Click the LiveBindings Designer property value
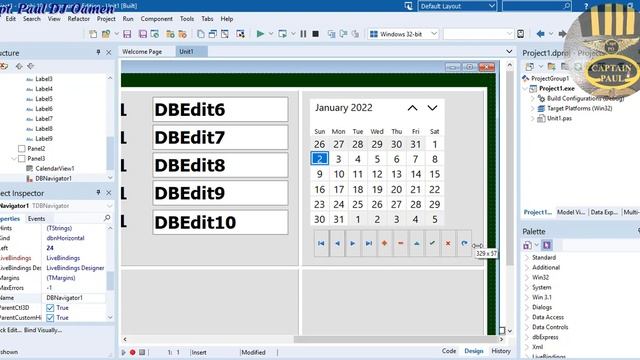This screenshot has height=360, width=640. 75,268
